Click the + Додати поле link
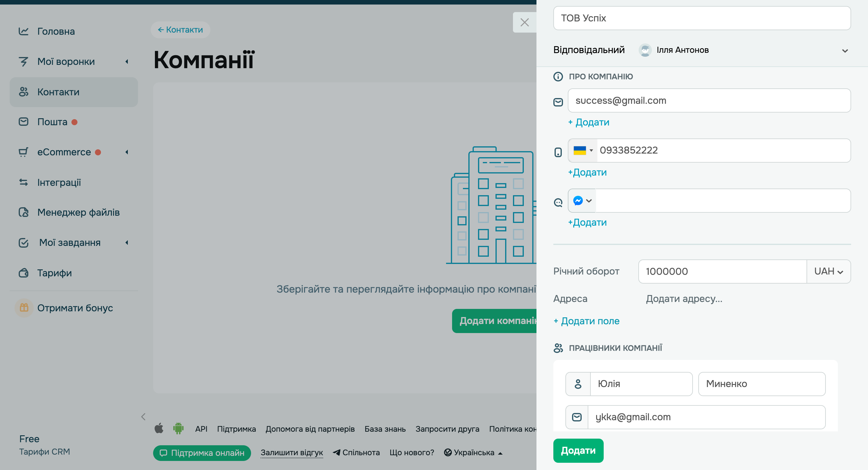868x470 pixels. [586, 321]
